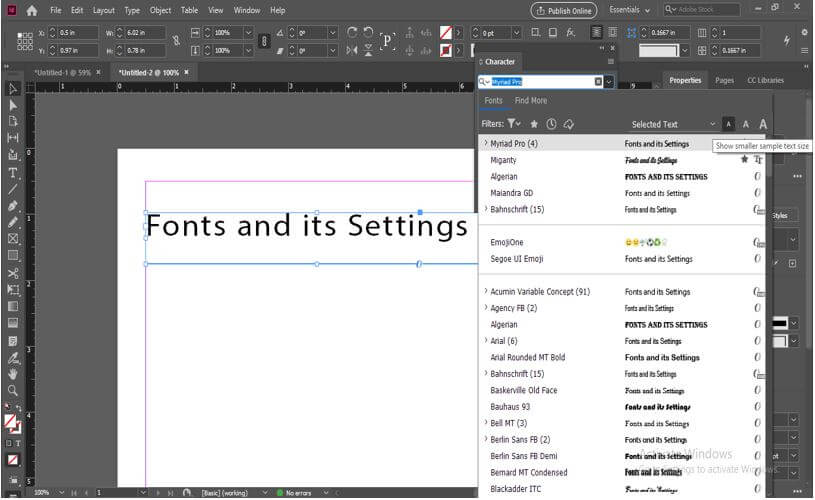The width and height of the screenshot is (815, 500).
Task: Click the flip horizontal icon
Action: (352, 50)
